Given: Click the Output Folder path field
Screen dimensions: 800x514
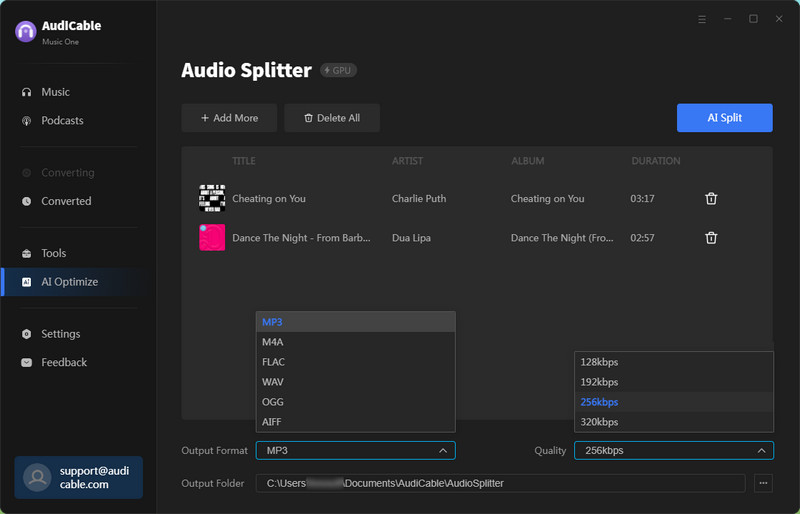Looking at the screenshot, I should 500,483.
